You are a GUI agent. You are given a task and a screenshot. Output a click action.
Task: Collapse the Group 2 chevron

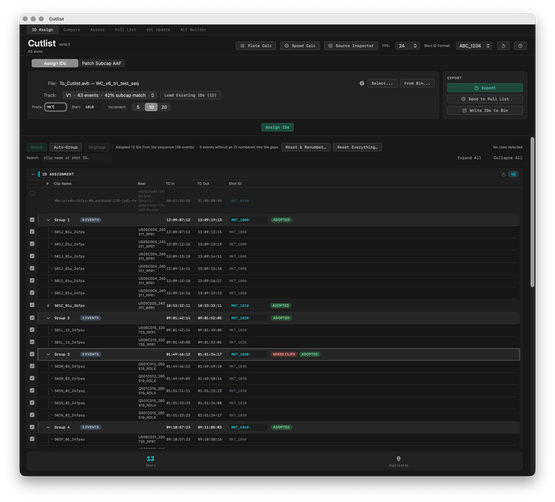(48, 318)
